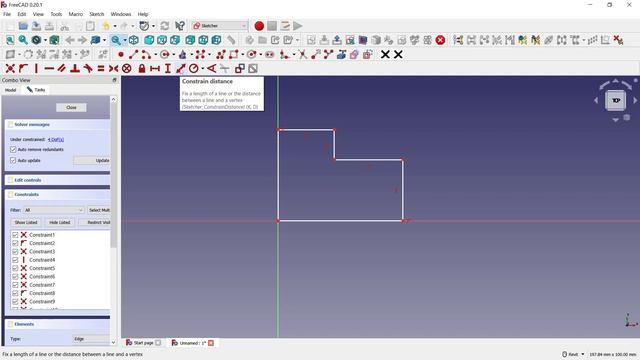Open the navigation units dropdown in status bar
The width and height of the screenshot is (640, 360).
pyautogui.click(x=573, y=354)
